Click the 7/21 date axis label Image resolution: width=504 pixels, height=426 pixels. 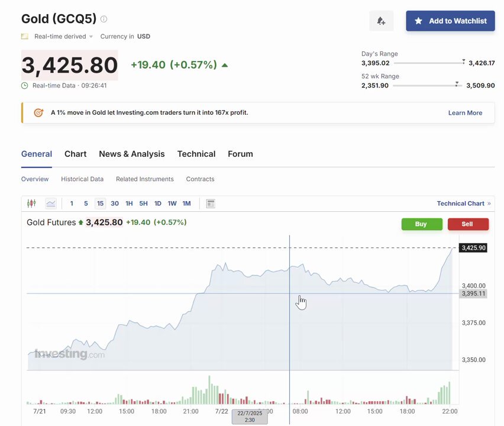[x=40, y=411]
